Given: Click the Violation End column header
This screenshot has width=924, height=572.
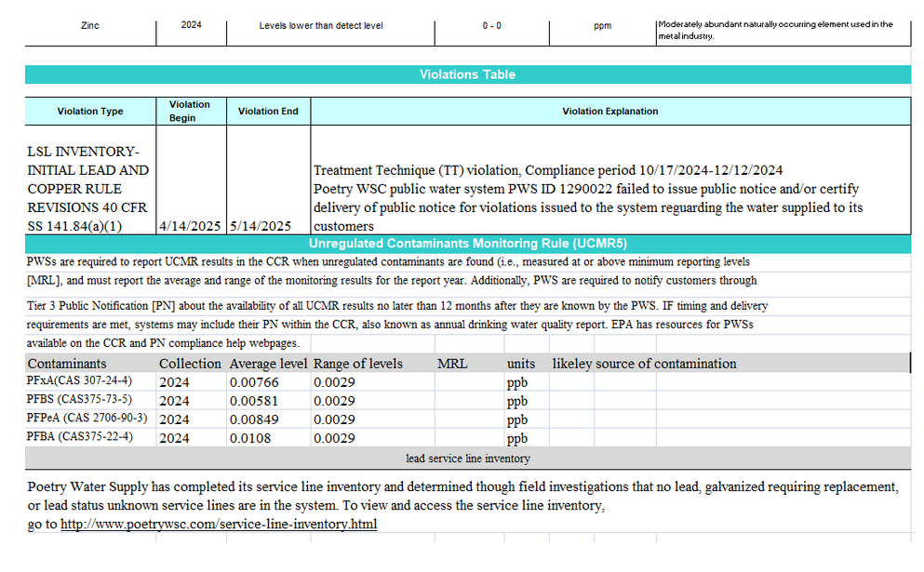Looking at the screenshot, I should pos(268,112).
